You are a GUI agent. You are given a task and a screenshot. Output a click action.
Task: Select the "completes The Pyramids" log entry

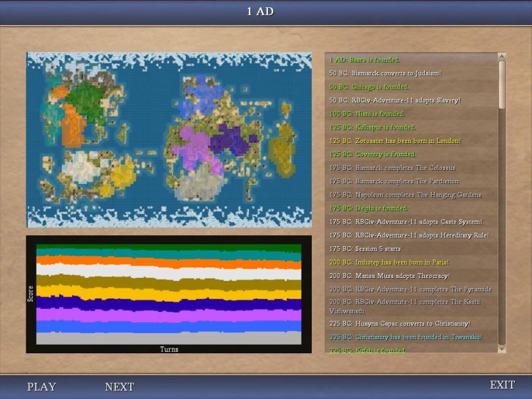pos(410,289)
